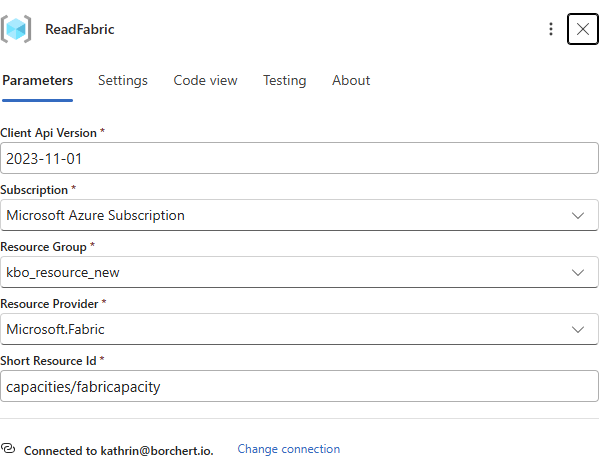Open the Subscription dropdown
The image size is (613, 470).
pyautogui.click(x=299, y=215)
